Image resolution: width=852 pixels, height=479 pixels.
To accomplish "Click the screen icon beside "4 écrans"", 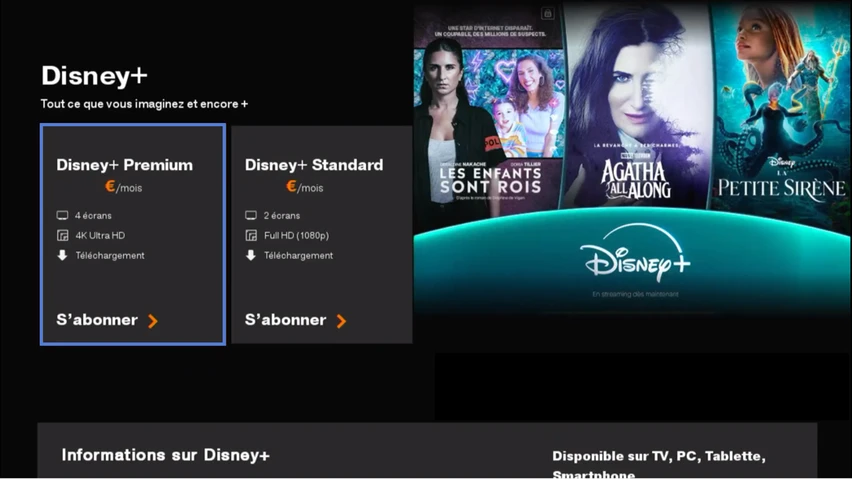I will coord(62,216).
